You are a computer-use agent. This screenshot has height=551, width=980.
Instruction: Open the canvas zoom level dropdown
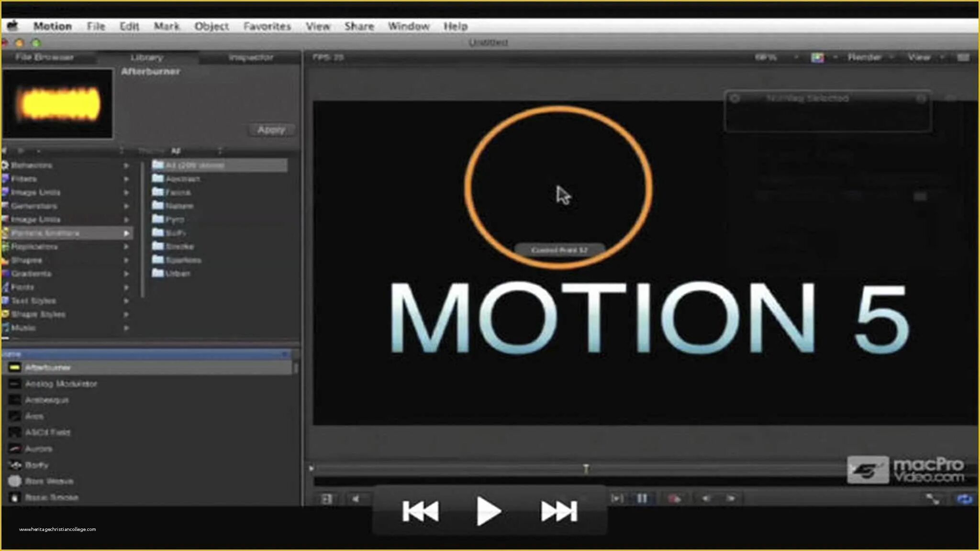[775, 57]
